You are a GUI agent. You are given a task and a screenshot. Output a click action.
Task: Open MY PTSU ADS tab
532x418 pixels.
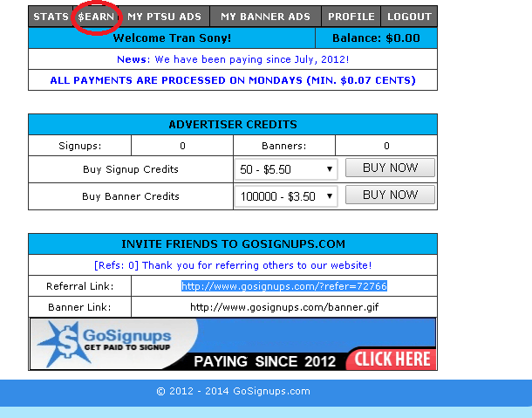tap(165, 17)
